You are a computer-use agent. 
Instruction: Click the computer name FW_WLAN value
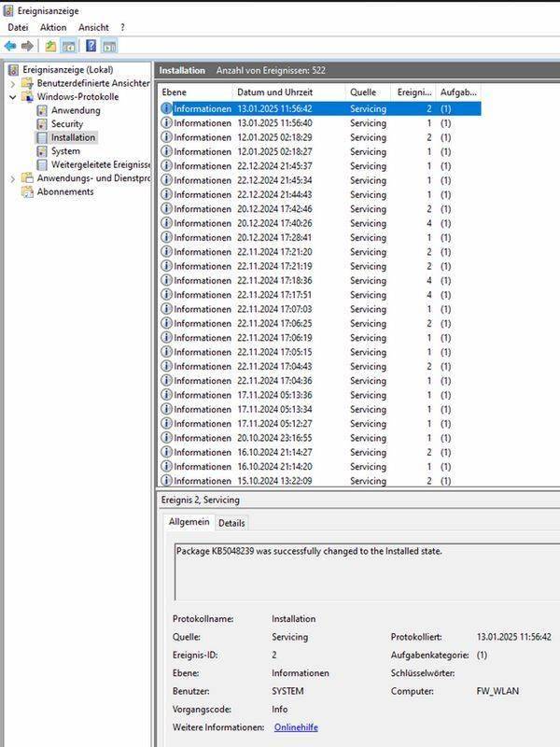click(497, 691)
